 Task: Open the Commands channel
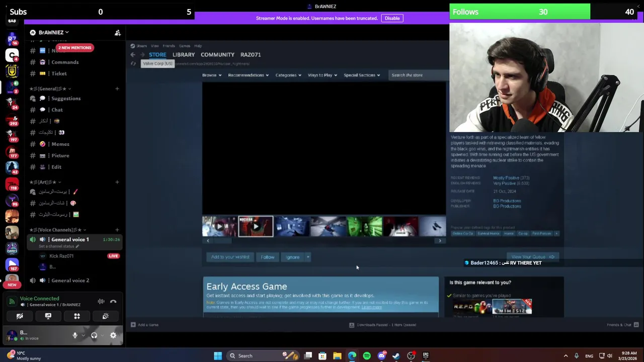tap(65, 62)
